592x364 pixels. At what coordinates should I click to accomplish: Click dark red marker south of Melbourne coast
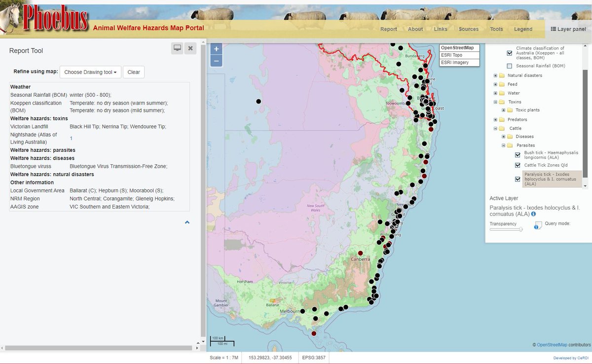(x=314, y=334)
